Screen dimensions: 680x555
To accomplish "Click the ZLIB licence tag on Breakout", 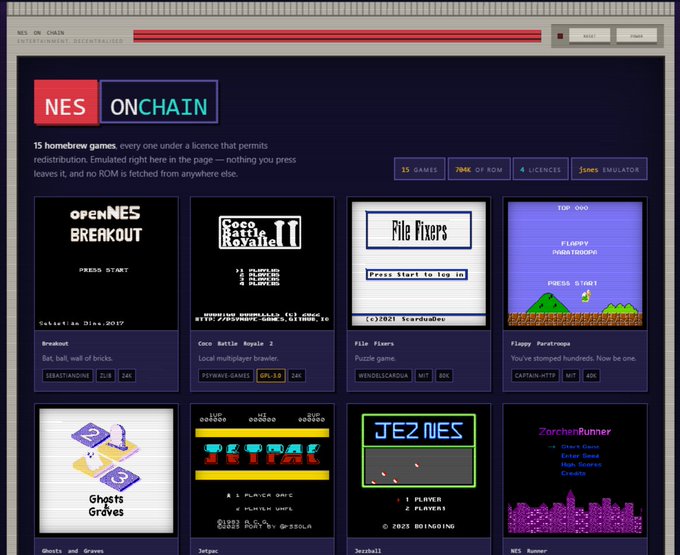I will tap(105, 375).
